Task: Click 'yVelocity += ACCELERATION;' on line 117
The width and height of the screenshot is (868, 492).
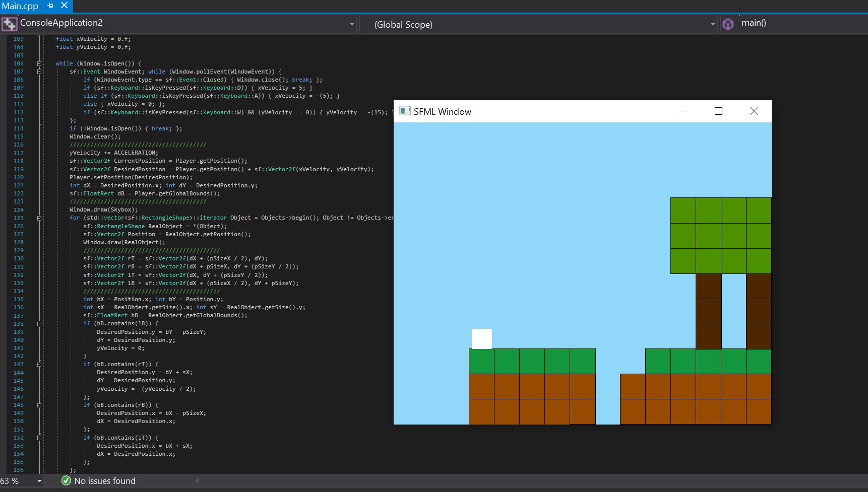Action: pos(114,153)
